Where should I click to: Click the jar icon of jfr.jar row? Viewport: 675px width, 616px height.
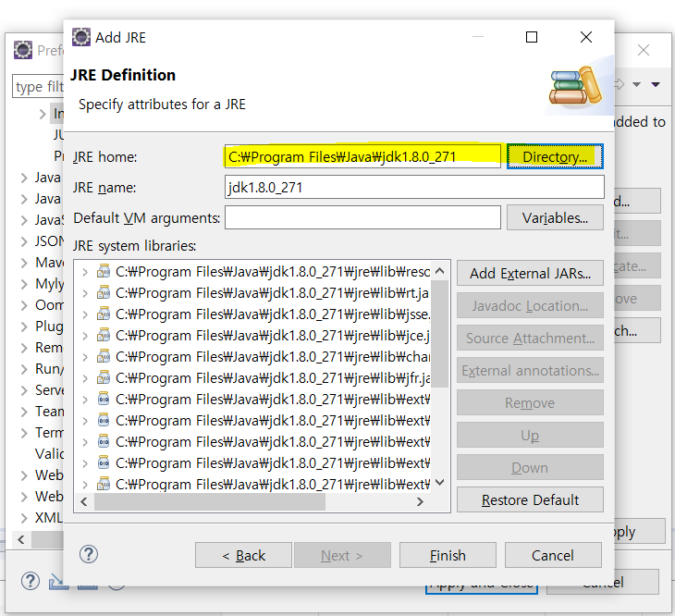(104, 377)
